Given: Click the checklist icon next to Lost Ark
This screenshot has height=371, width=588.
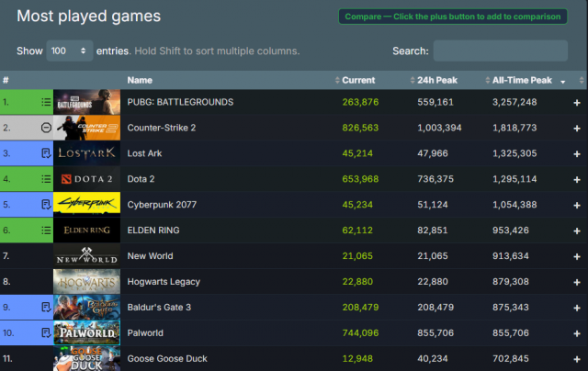Looking at the screenshot, I should (46, 153).
